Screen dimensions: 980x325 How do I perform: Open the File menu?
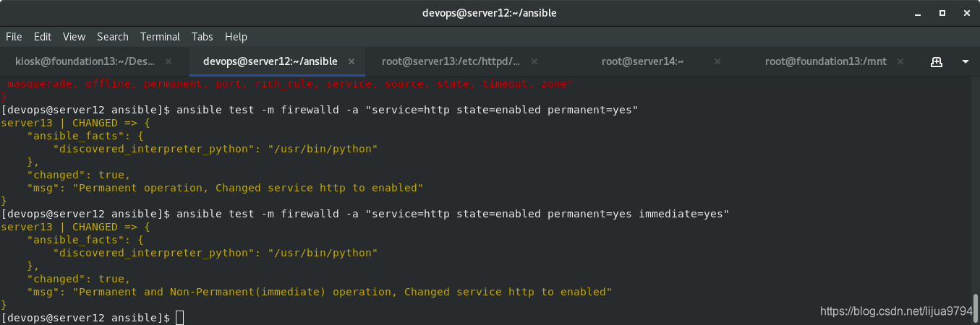(x=14, y=36)
